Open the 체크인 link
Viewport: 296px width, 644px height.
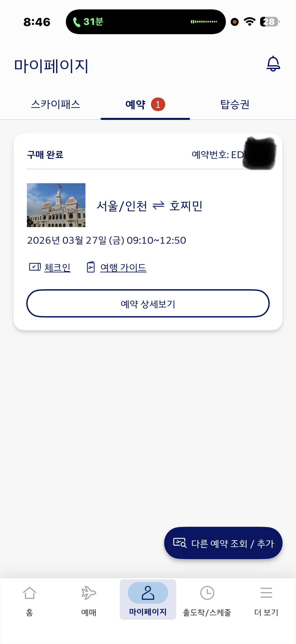(x=57, y=267)
